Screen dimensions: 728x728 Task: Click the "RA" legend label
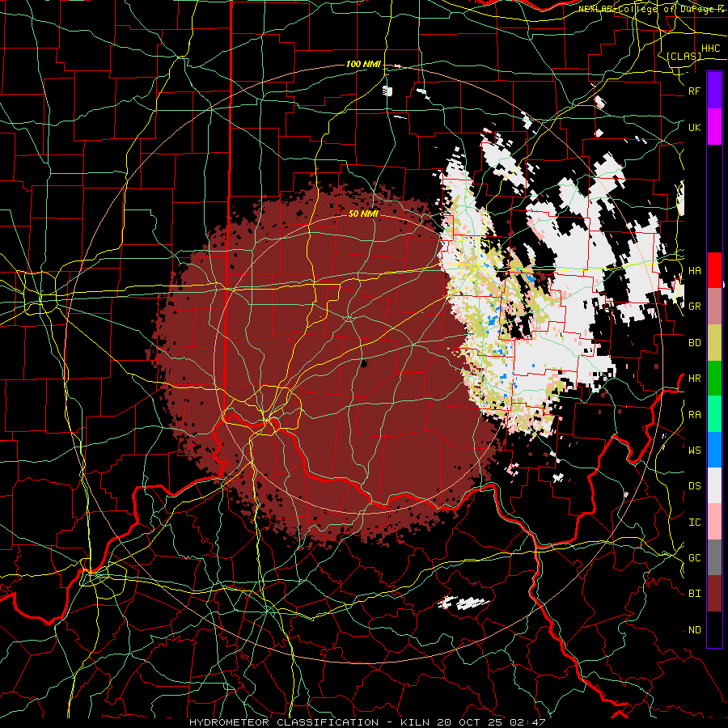click(x=694, y=415)
